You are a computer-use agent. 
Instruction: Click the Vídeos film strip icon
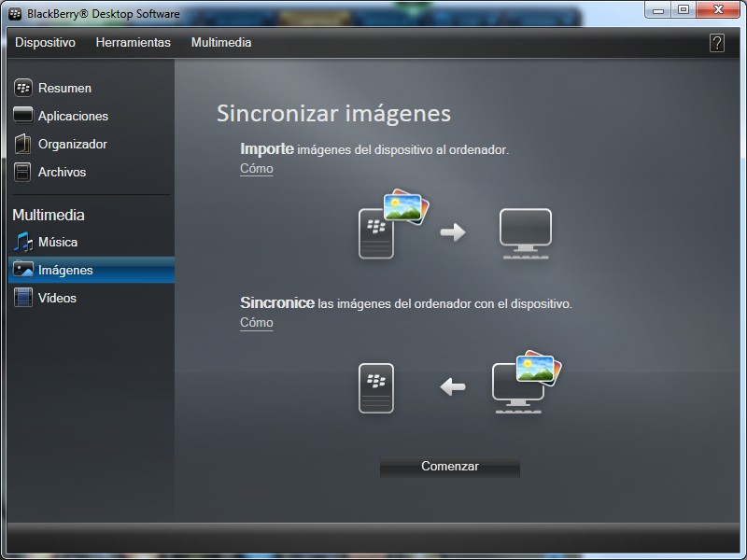tap(22, 298)
